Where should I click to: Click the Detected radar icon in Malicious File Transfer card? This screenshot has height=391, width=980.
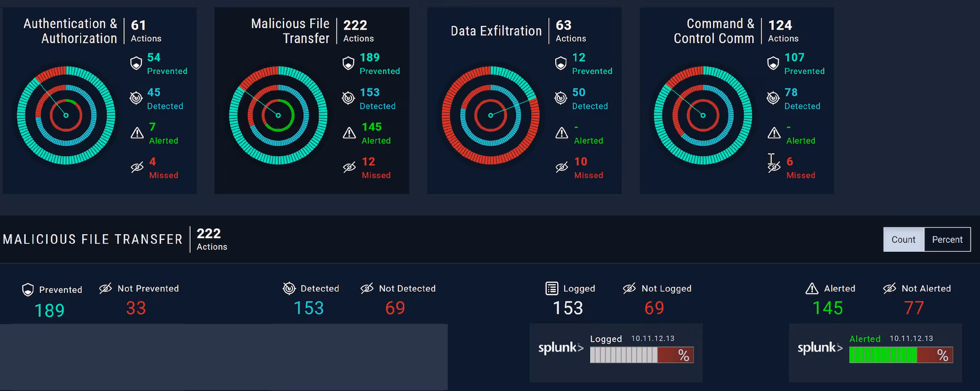(x=348, y=98)
